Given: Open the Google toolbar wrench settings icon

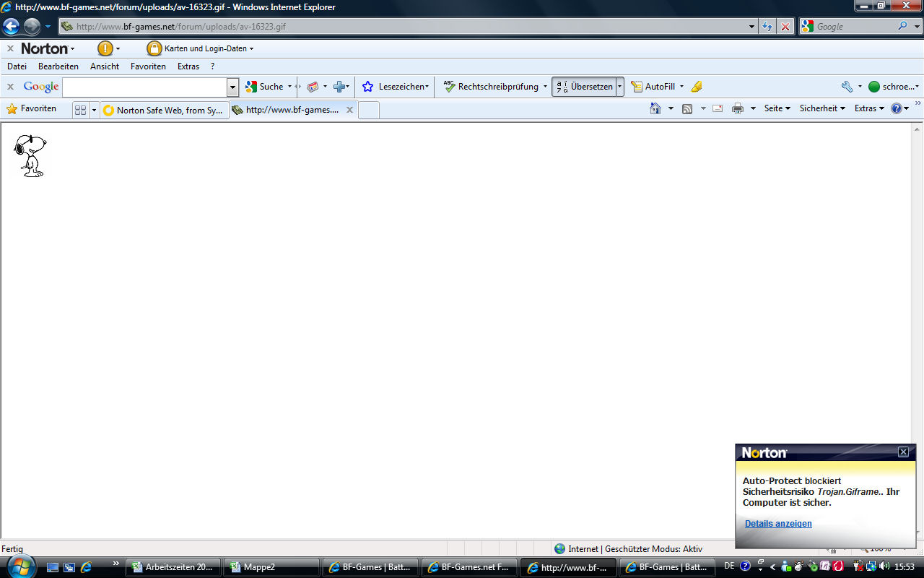Looking at the screenshot, I should 847,87.
